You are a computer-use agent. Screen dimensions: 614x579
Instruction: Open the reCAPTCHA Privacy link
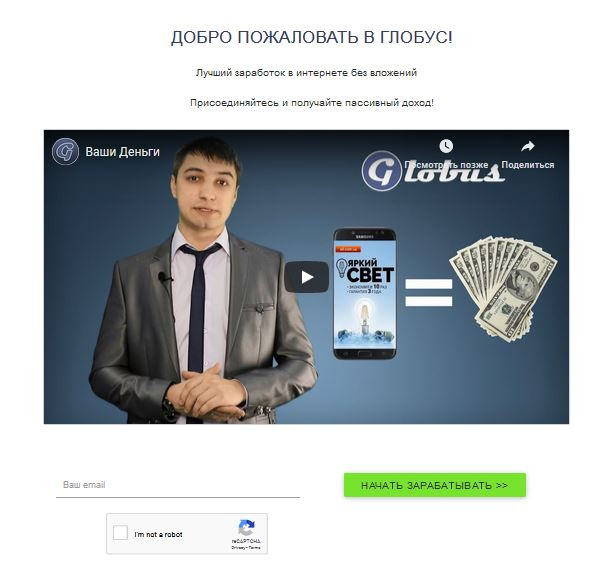pyautogui.click(x=237, y=548)
